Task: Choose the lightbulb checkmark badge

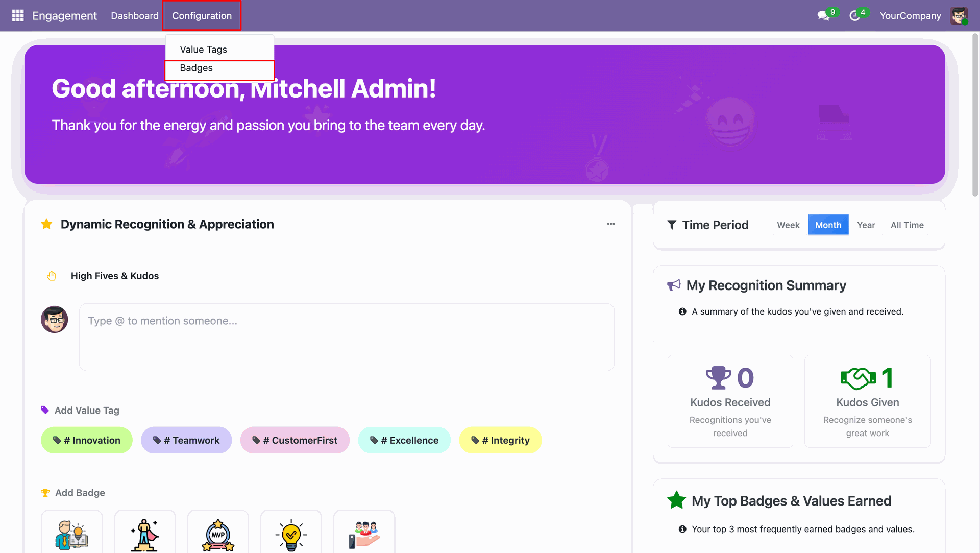Action: (291, 534)
